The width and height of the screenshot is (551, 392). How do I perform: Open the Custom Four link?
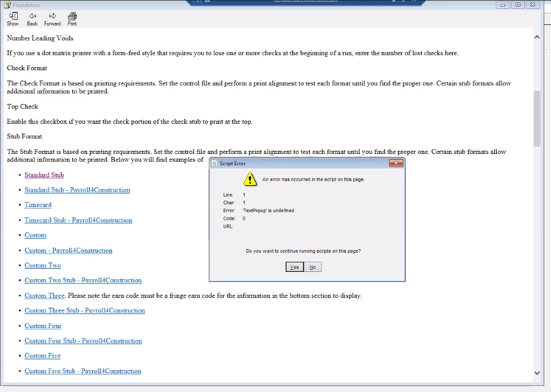[43, 326]
